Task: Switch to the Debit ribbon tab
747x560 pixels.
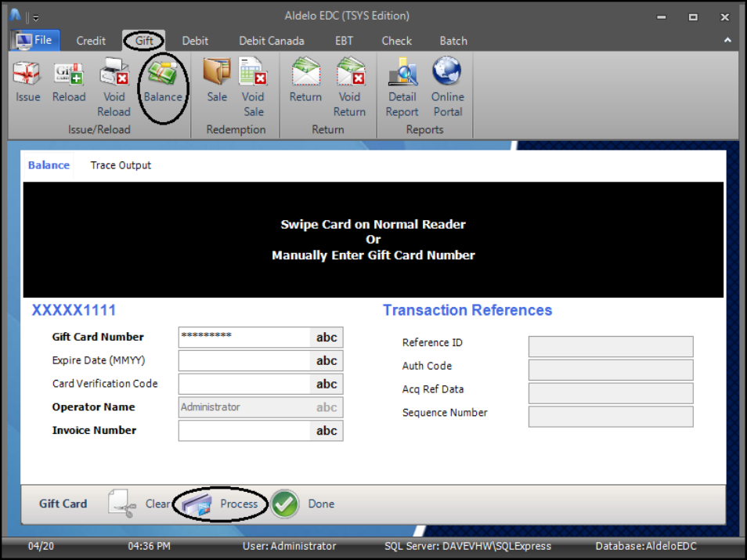Action: tap(195, 41)
